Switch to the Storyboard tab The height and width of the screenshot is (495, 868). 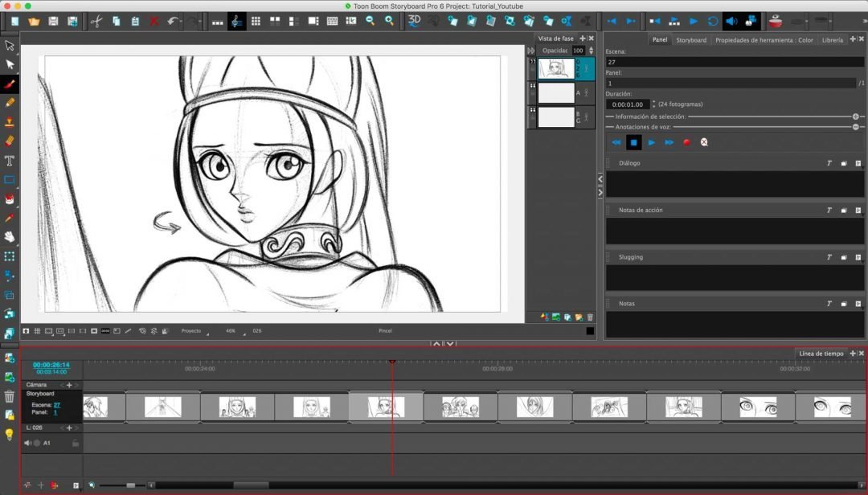click(691, 40)
